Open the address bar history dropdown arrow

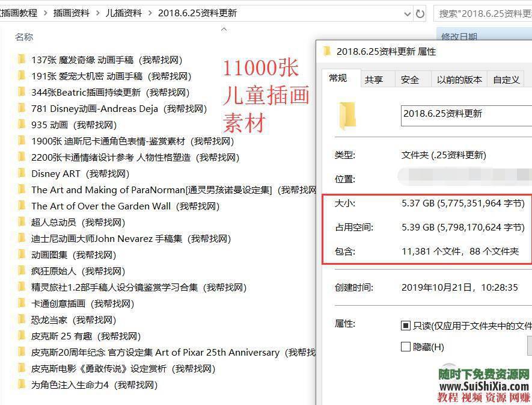[x=408, y=11]
